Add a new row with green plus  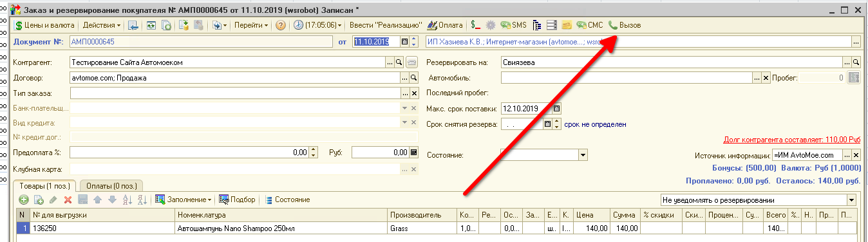24,200
